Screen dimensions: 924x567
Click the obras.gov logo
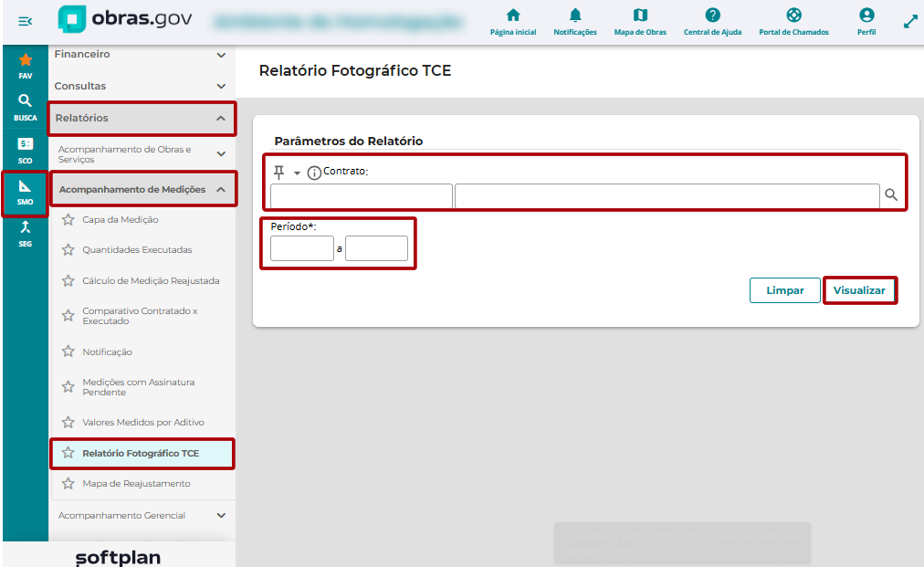[125, 19]
